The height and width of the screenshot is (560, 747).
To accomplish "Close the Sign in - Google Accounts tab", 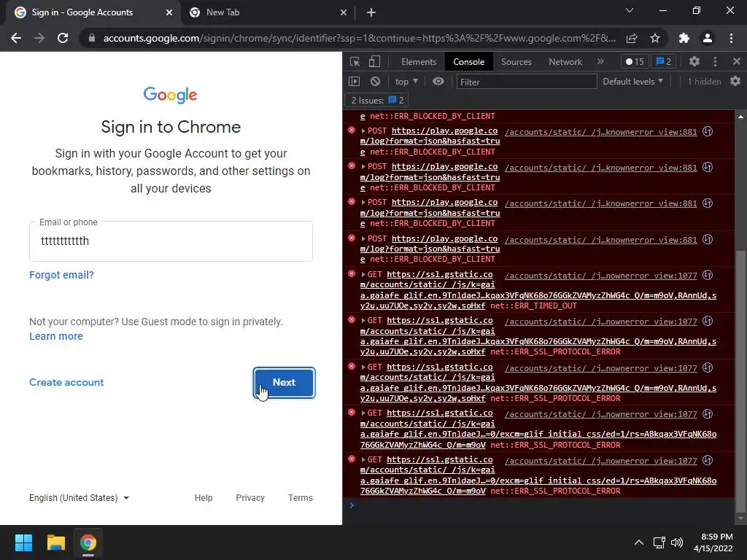I will [x=169, y=12].
